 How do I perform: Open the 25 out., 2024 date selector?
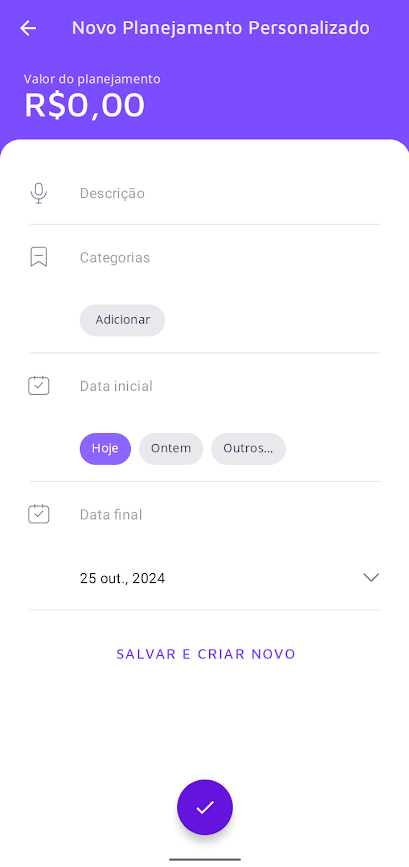(230, 578)
